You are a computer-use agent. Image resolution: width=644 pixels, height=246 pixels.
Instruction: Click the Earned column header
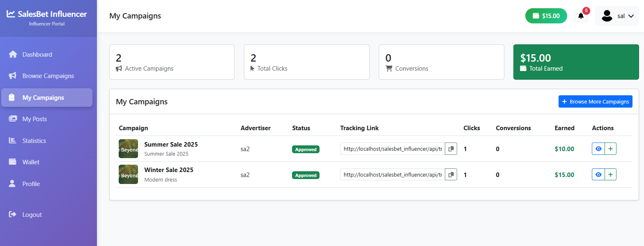(564, 128)
